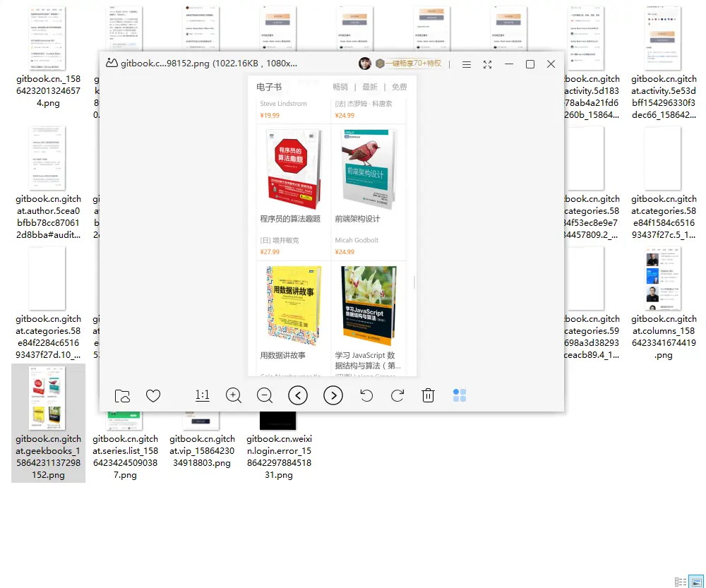Zoom in with the plus magnifier
Screen dimensions: 706x588
(233, 396)
